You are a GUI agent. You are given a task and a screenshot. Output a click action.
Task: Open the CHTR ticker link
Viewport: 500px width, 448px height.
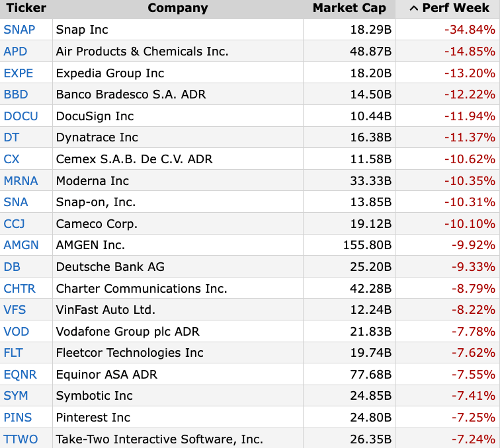(19, 288)
